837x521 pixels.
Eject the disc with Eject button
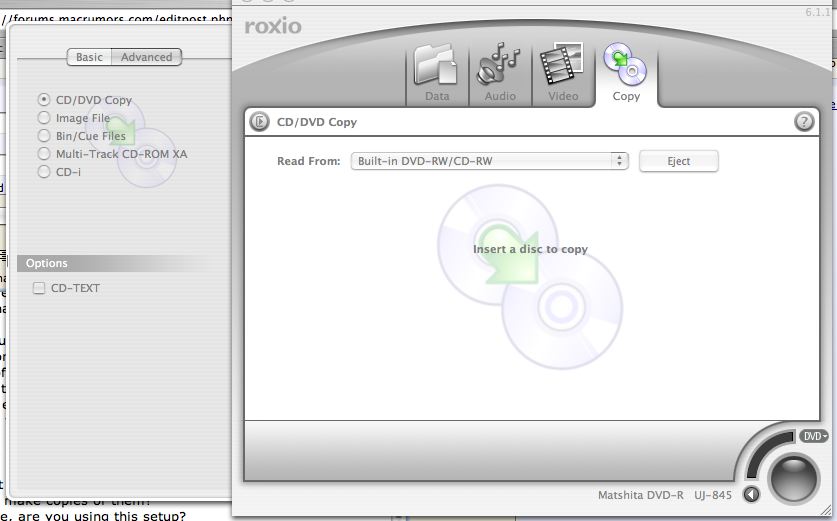[x=678, y=161]
